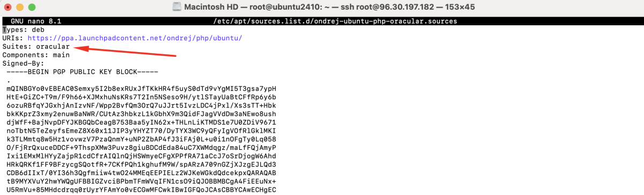This screenshot has width=644, height=195.
Task: Click the 'Components: main' line
Action: click(36, 55)
